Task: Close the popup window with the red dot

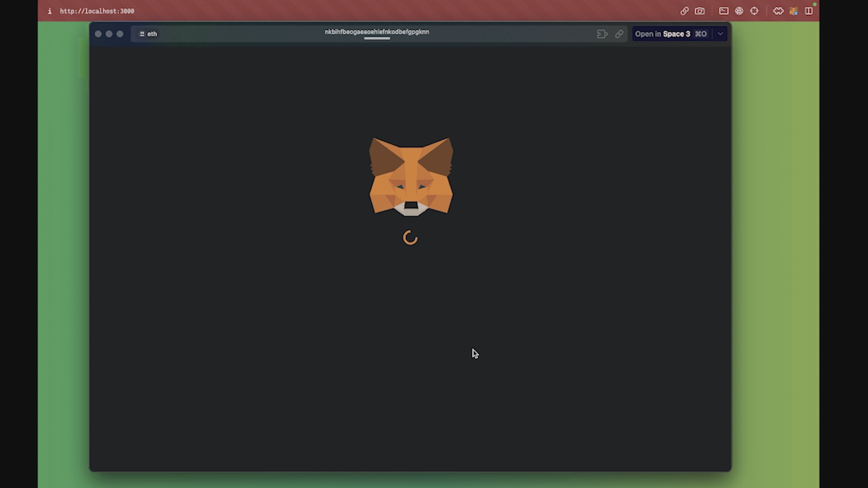Action: point(98,34)
